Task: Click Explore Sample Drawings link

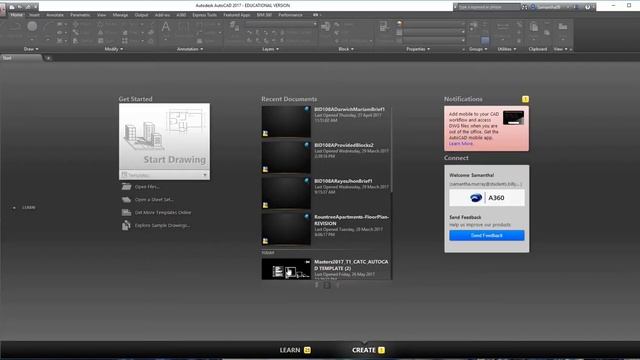Action: click(162, 225)
